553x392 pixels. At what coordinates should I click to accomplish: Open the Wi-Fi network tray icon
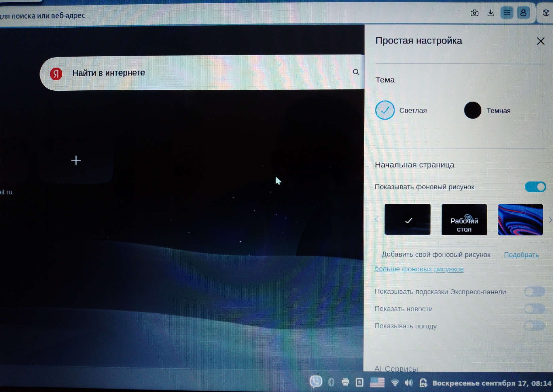pyautogui.click(x=395, y=383)
